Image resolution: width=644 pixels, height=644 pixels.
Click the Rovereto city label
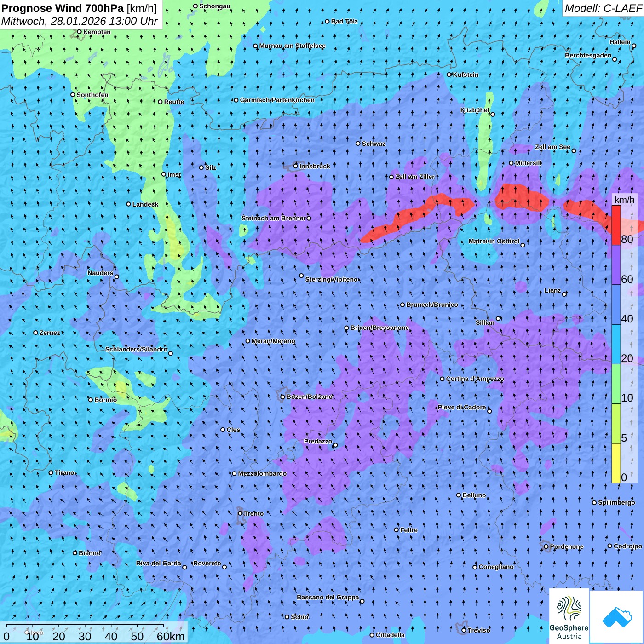207,563
